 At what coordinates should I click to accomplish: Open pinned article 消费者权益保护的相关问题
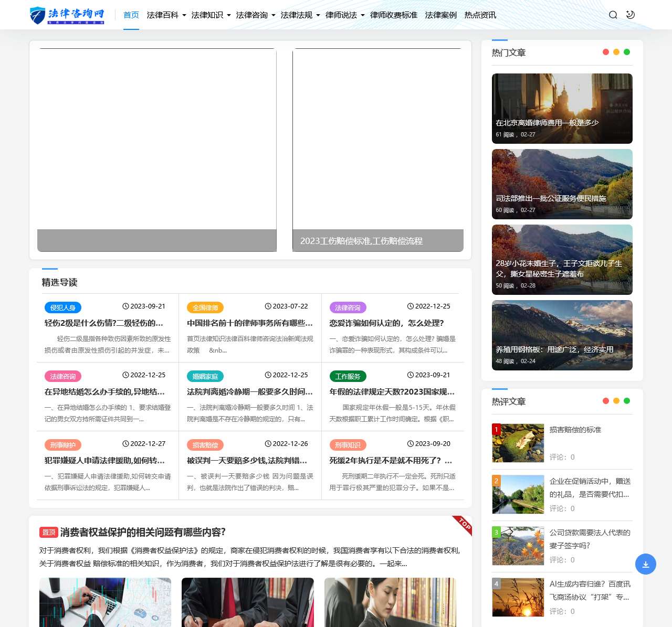(143, 532)
